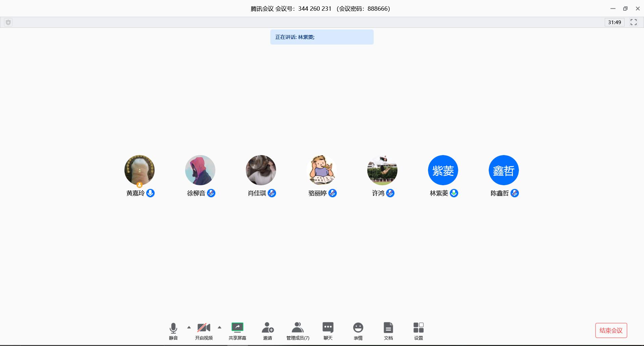Click the 31:49 meeting timer
The height and width of the screenshot is (346, 644).
[614, 22]
